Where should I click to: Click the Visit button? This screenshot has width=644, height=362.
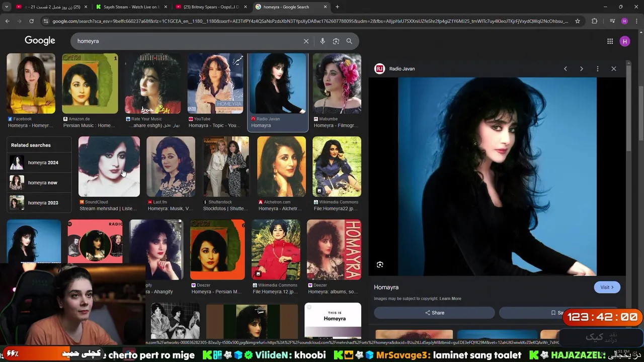pos(607,287)
